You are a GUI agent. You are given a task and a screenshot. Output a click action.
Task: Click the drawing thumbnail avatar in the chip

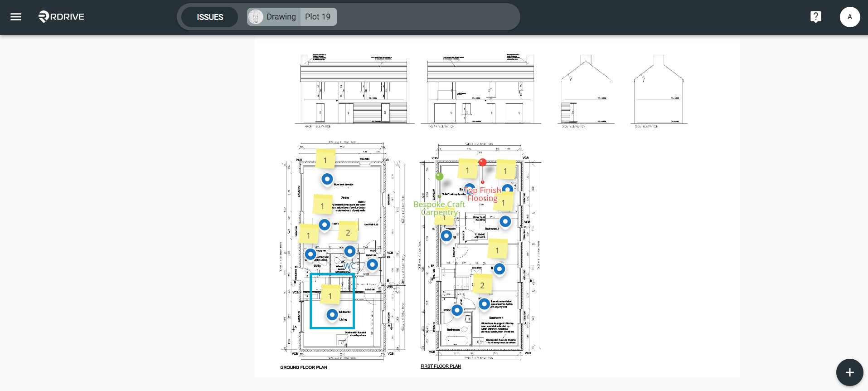(256, 17)
